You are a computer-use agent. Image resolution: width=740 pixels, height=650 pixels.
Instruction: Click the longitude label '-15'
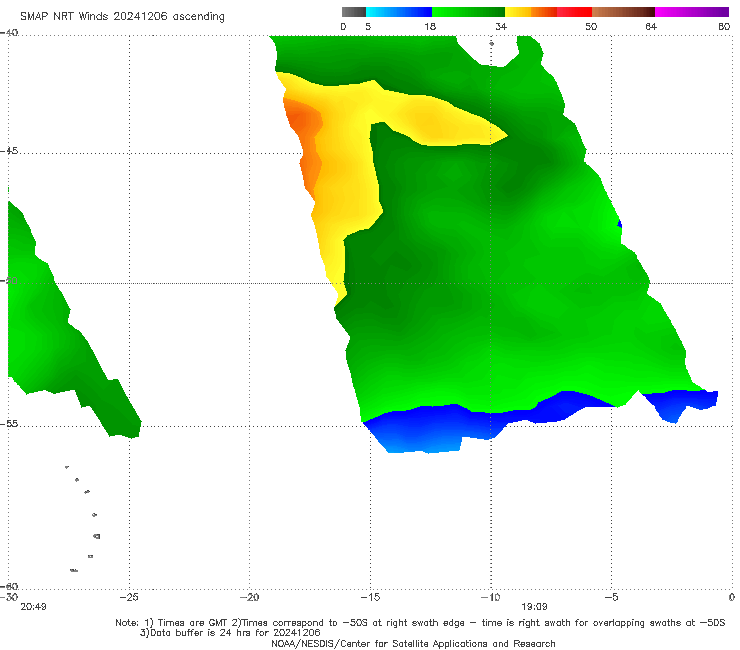(x=370, y=597)
